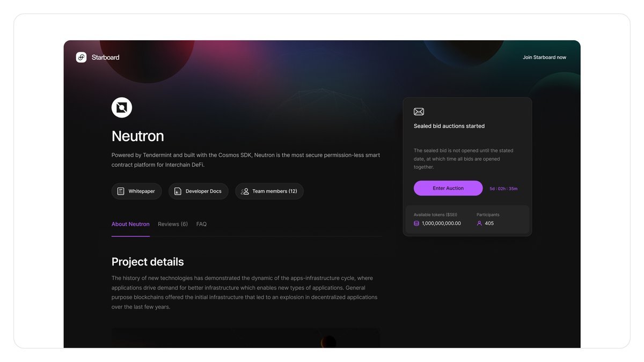Click the Starboard logo icon
Screen dimensions: 644x362
tap(81, 57)
